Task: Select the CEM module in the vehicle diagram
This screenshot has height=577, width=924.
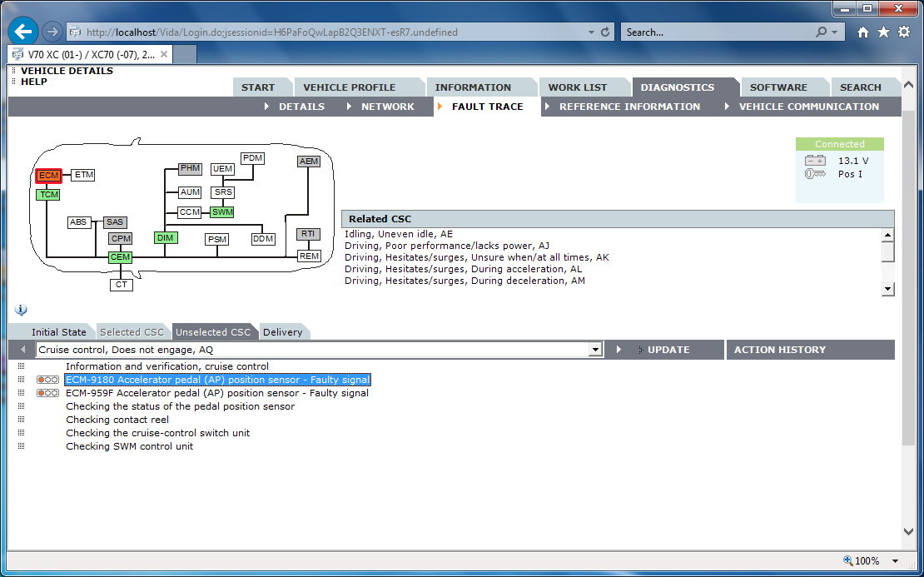Action: 120,256
